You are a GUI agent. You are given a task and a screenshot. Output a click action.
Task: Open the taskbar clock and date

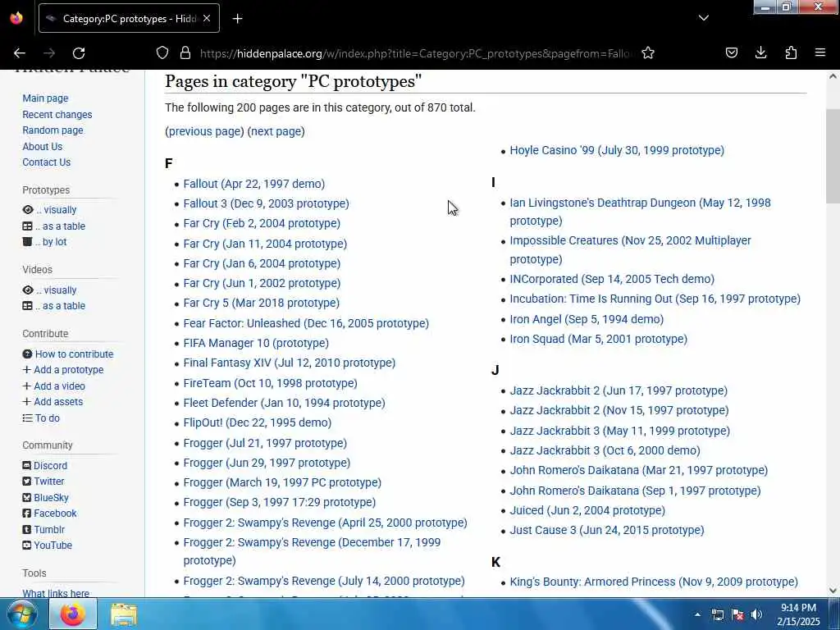click(798, 614)
